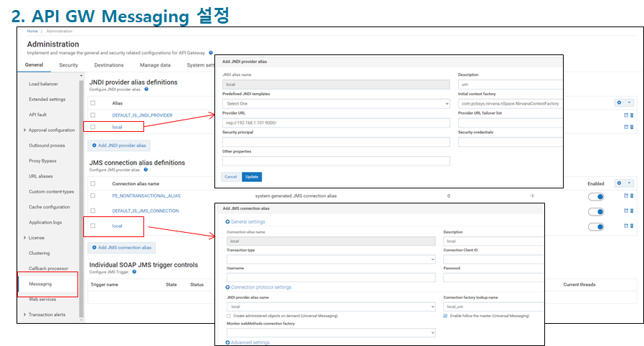Open the Manage data tab
The height and width of the screenshot is (346, 644).
[155, 65]
